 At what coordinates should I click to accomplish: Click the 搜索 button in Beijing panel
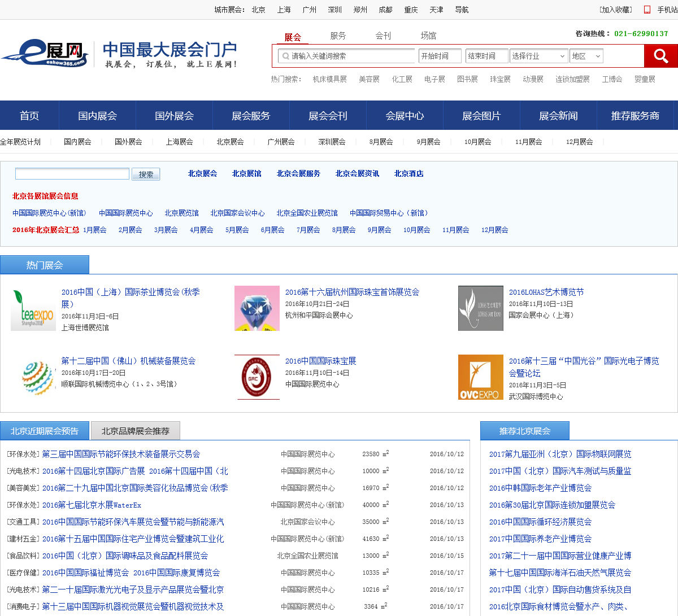click(x=146, y=174)
